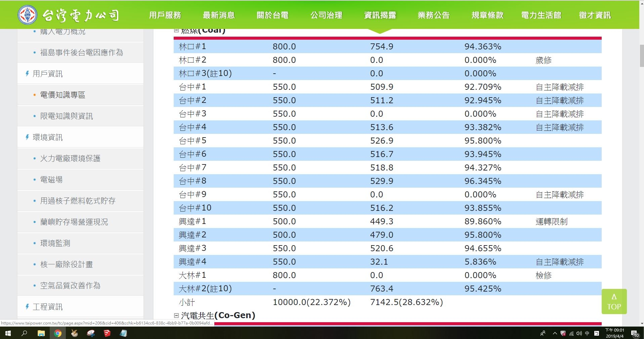Viewport: 644px width, 339px height.
Task: Select the 用戶資訊 sidebar section
Action: (47, 74)
